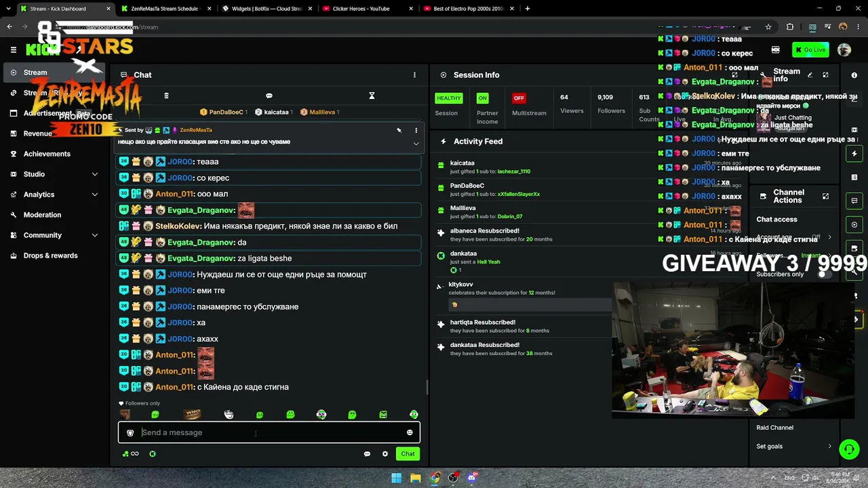
Task: Expand the Community sidebar section
Action: click(x=54, y=235)
